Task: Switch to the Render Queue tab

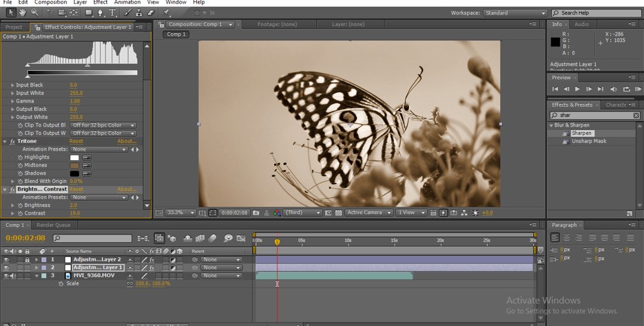Action: click(53, 225)
